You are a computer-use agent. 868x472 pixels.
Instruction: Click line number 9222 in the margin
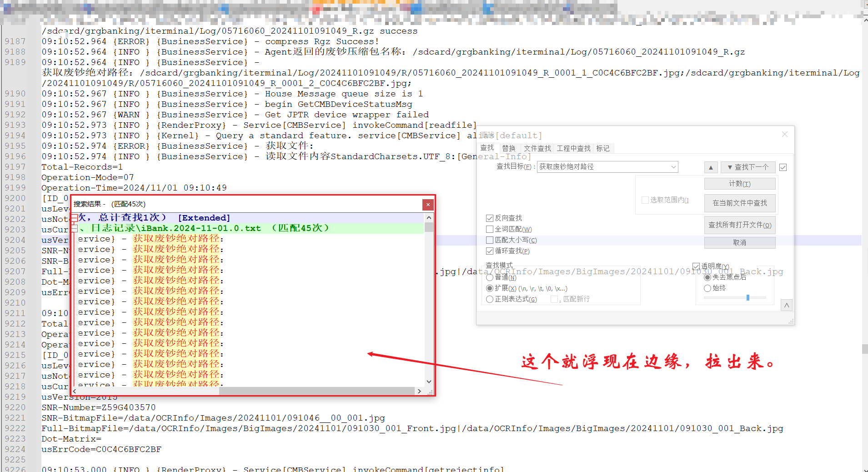coord(15,428)
